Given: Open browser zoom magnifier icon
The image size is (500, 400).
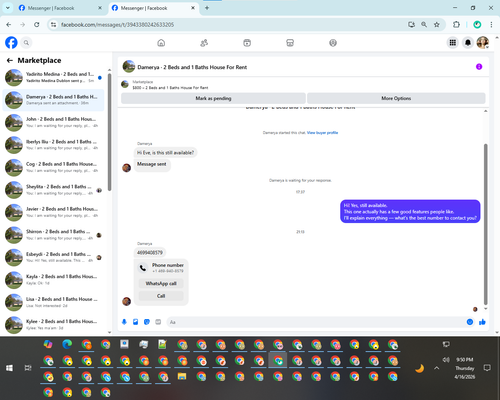Looking at the screenshot, I should coord(424,25).
